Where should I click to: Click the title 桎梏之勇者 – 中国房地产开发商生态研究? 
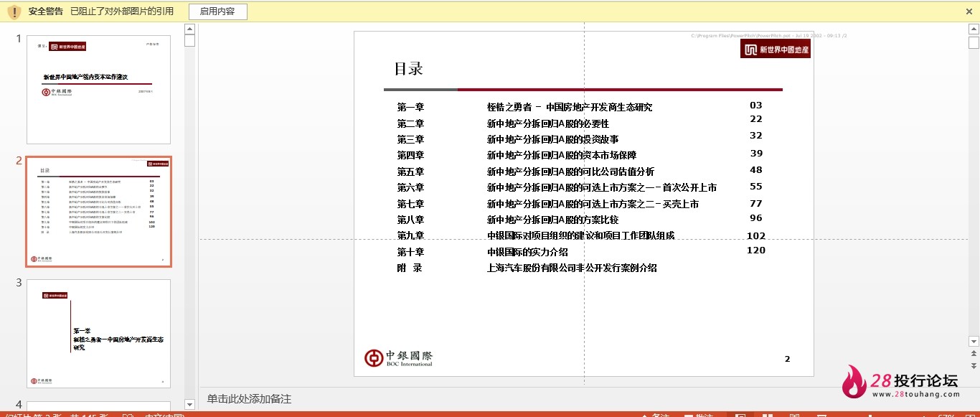570,107
